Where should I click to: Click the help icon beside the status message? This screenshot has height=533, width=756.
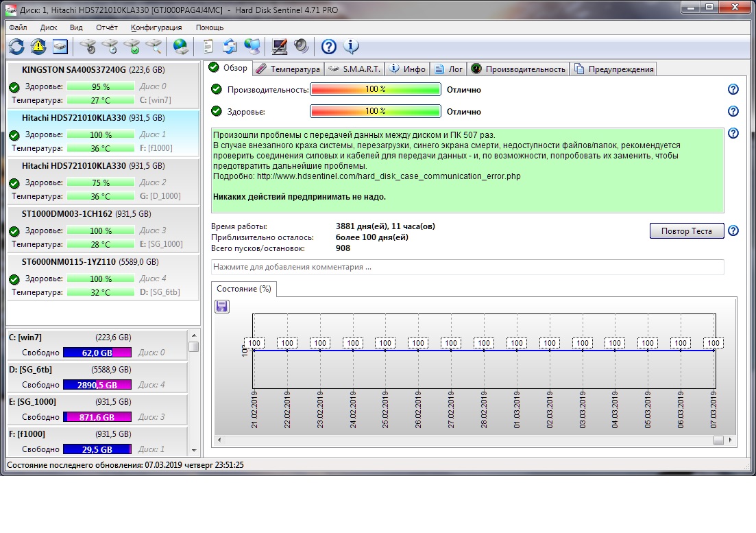[x=733, y=133]
